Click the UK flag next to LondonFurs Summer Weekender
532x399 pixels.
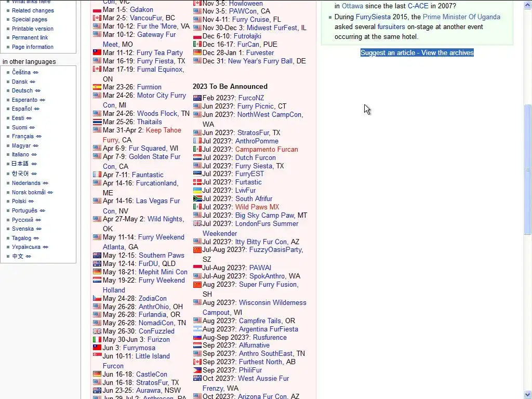(x=197, y=223)
